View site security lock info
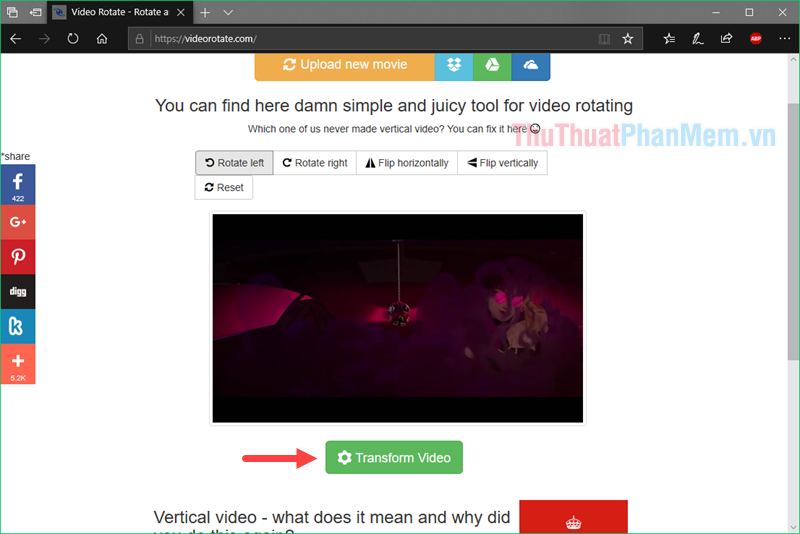800x534 pixels. [x=139, y=39]
